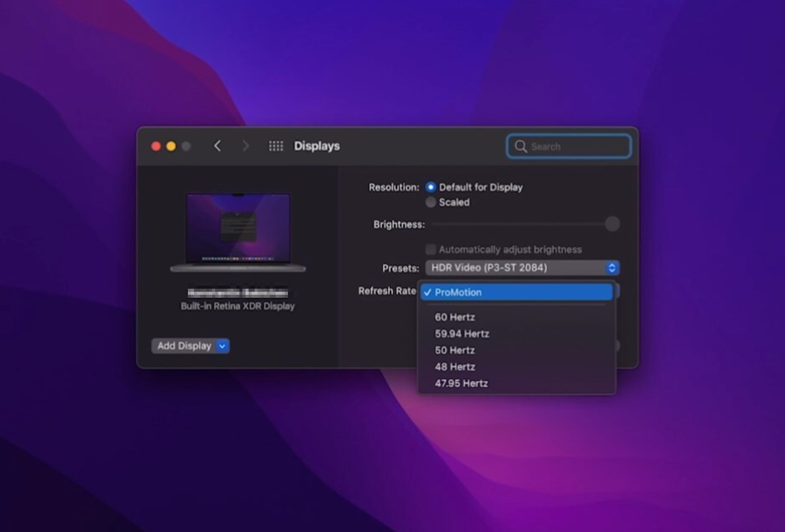Select 47.95 Hertz refresh rate
785x532 pixels.
click(x=461, y=383)
